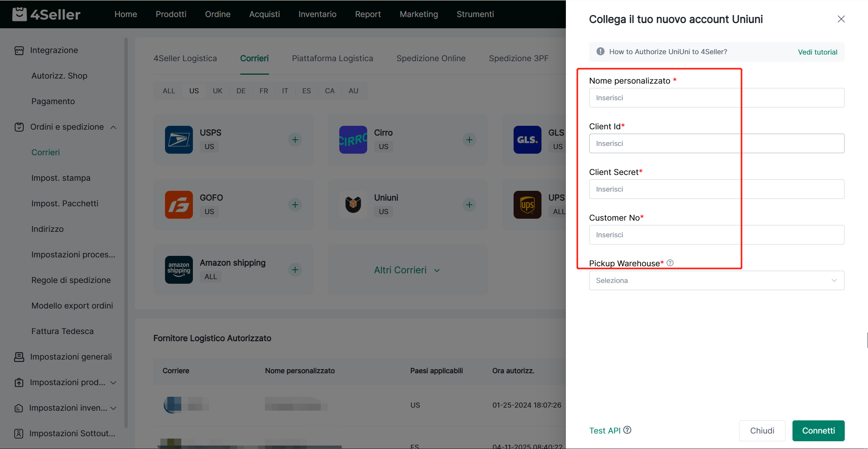Select the UK country filter

coord(217,91)
